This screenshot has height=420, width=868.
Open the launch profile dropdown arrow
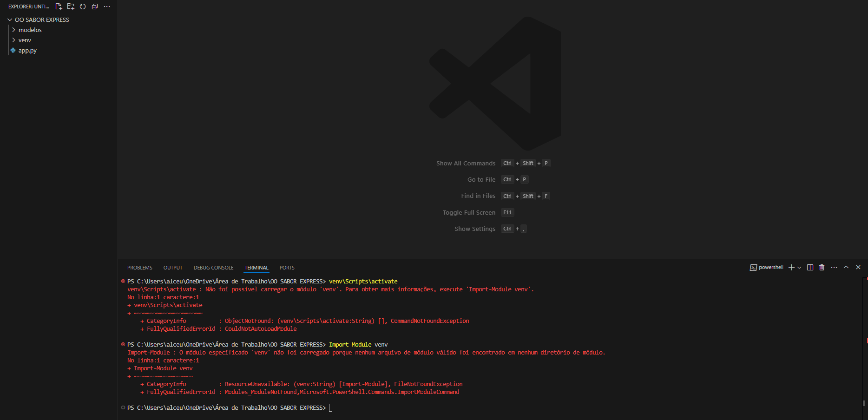pyautogui.click(x=799, y=268)
